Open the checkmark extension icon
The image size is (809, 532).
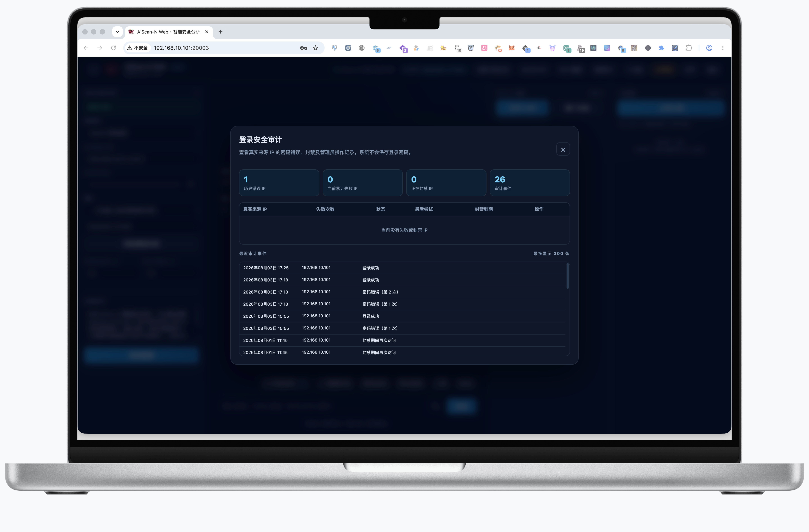675,48
